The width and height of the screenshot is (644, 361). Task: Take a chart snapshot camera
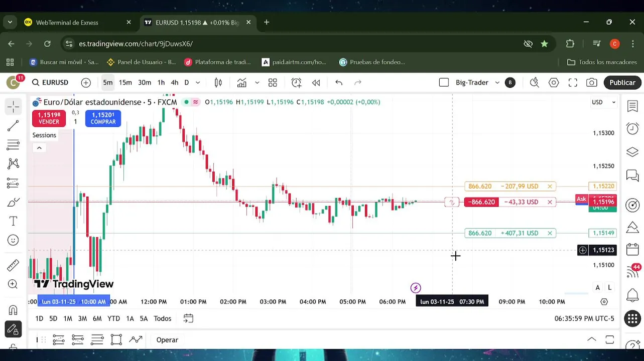(592, 82)
